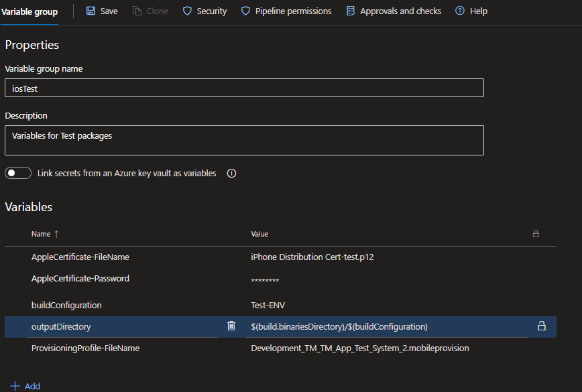Edit the Description text field
The width and height of the screenshot is (582, 392).
pos(243,140)
